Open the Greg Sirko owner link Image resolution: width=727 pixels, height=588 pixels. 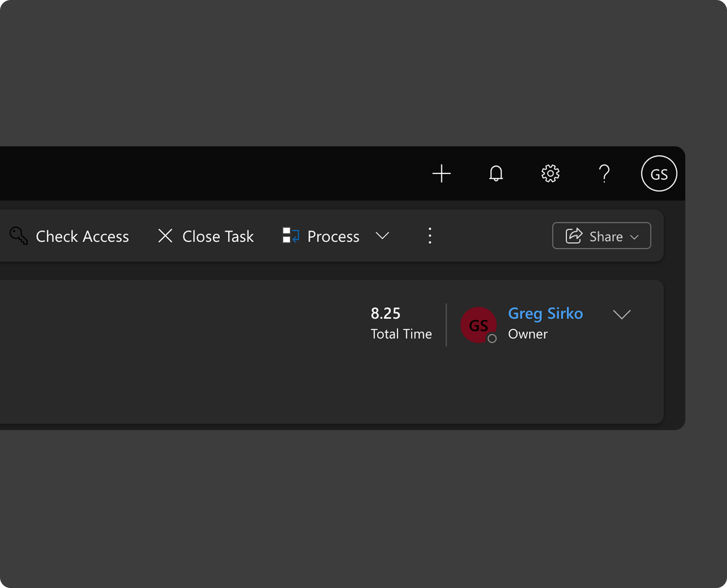[545, 313]
